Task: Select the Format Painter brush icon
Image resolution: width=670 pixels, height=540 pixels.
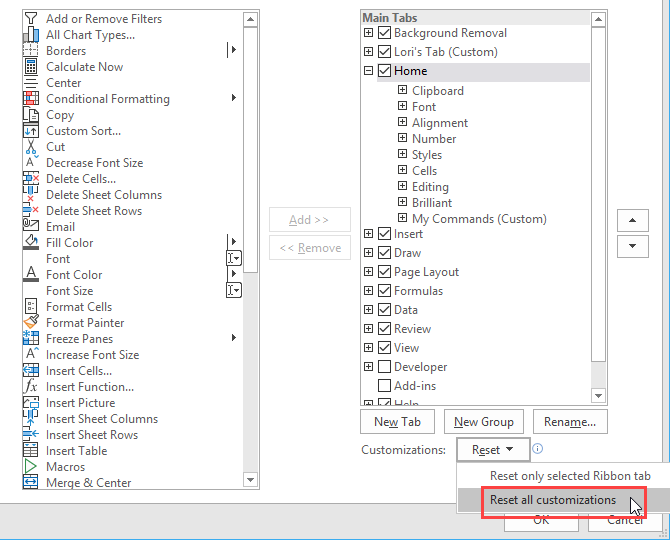Action: click(31, 323)
